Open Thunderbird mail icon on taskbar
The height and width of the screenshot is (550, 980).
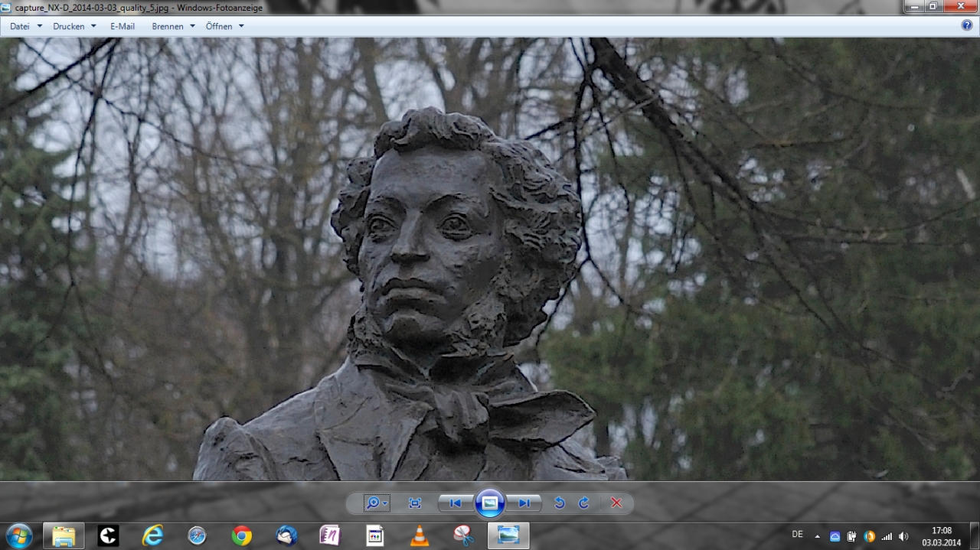[x=286, y=535]
